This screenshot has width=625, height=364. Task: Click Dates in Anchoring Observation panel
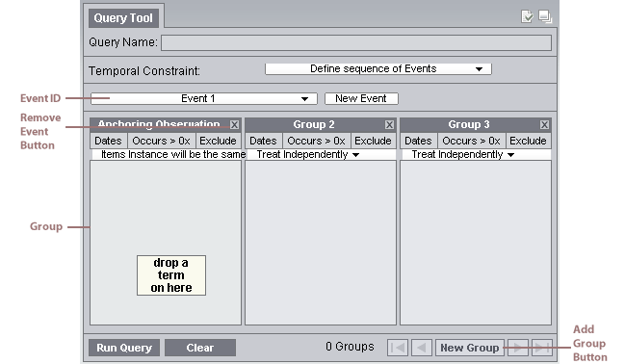coord(108,141)
